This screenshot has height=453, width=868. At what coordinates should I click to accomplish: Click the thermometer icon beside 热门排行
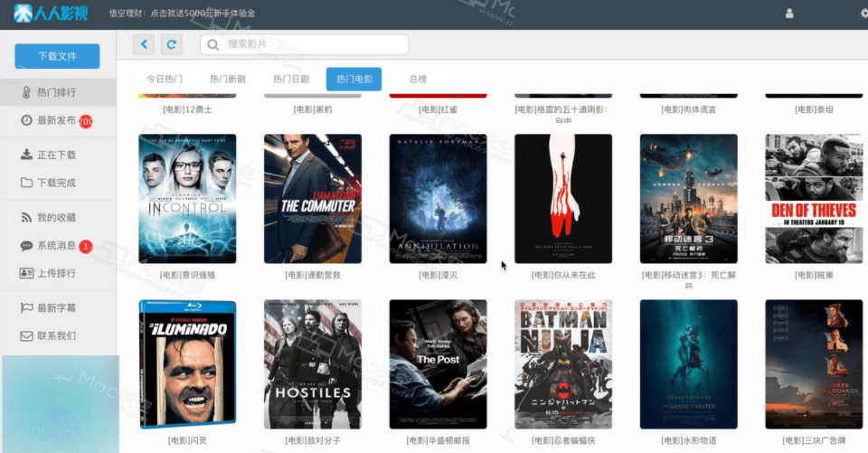26,92
